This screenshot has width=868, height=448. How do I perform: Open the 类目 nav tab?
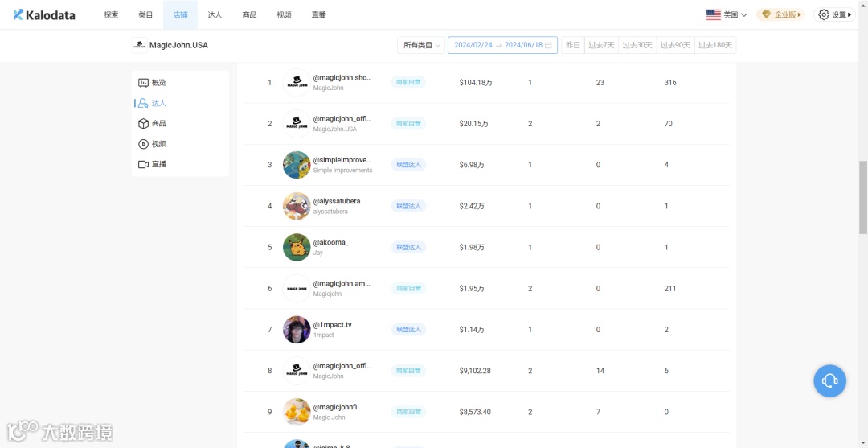pos(145,15)
